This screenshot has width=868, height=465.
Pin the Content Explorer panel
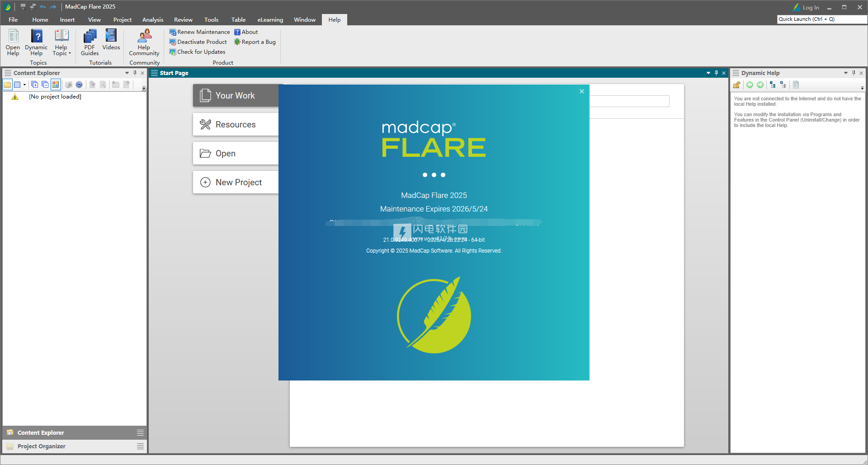point(135,73)
